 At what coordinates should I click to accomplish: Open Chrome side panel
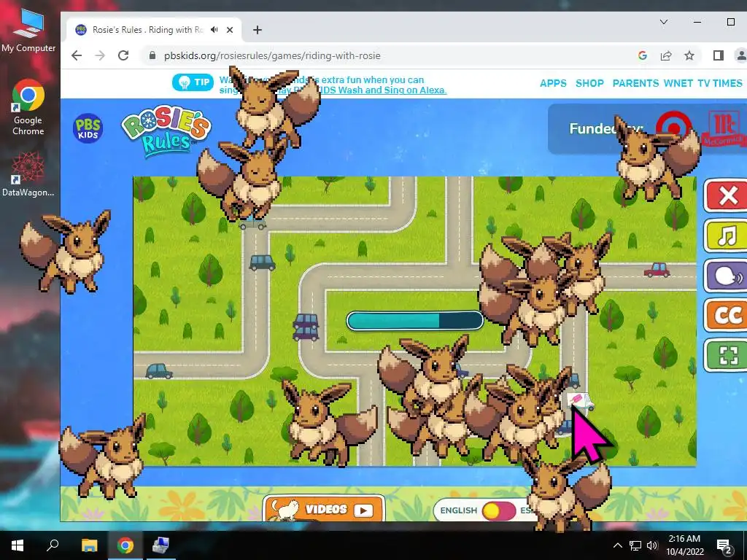point(719,55)
